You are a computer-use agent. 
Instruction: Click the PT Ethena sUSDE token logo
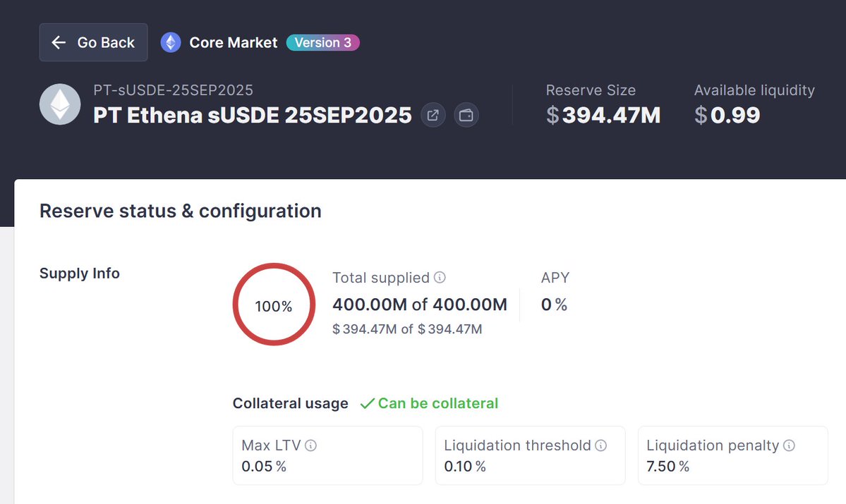[x=60, y=104]
